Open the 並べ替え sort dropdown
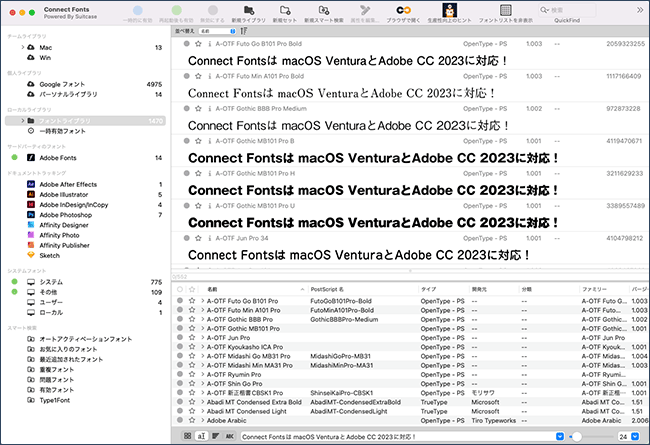 (x=217, y=31)
